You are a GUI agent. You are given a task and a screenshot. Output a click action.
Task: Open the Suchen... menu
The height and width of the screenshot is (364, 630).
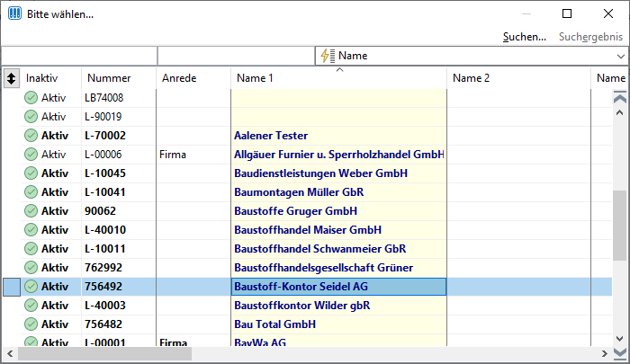tap(525, 37)
